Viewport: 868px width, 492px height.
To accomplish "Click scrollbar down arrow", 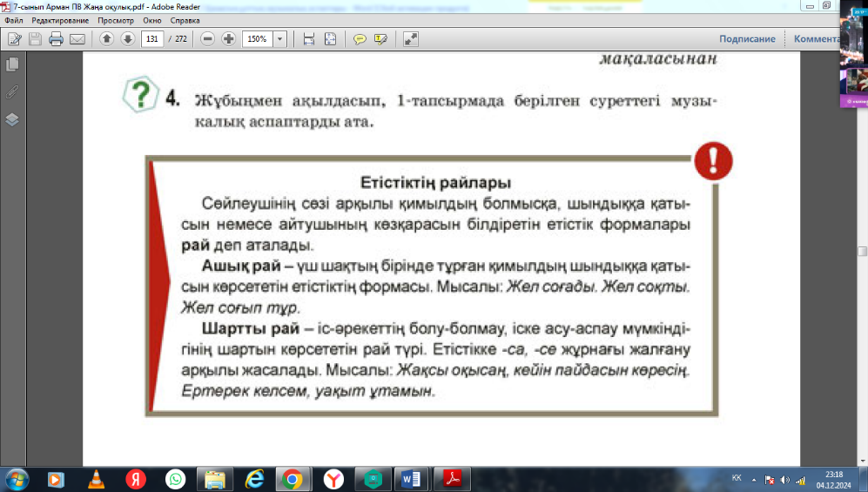I will (863, 461).
